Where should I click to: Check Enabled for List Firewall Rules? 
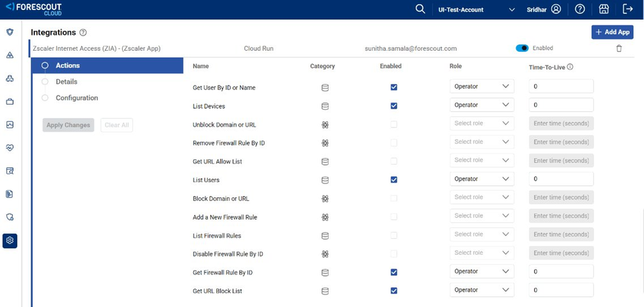(x=394, y=235)
